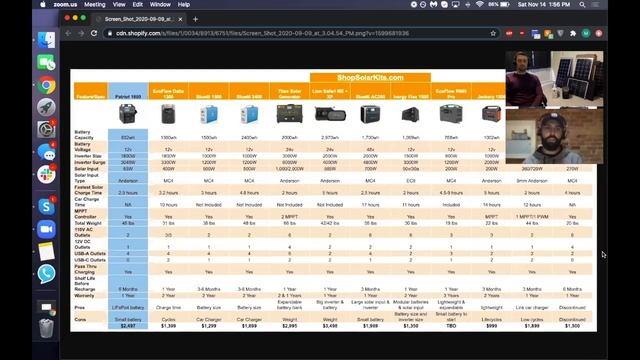Select the Screen_Shot_2020-09-09 tab

click(x=139, y=19)
